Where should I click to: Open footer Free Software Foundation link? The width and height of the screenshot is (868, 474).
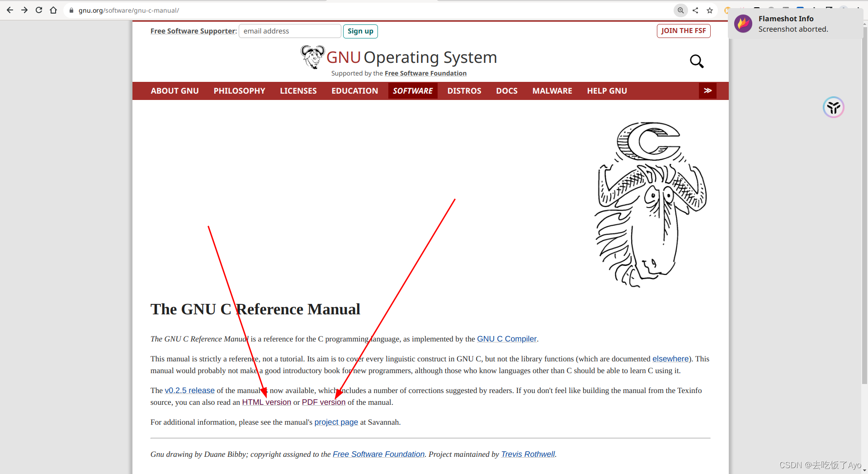[379, 454]
